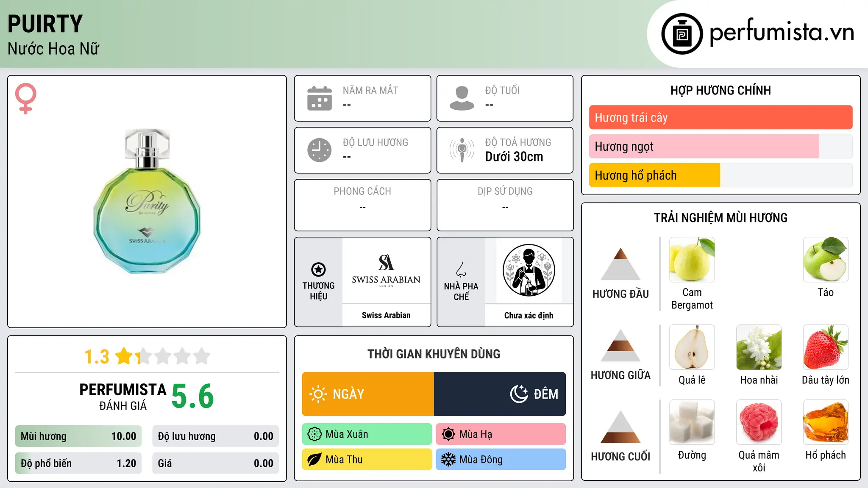Image resolution: width=868 pixels, height=488 pixels.
Task: Select the Quả lê pear note image
Action: coord(692,347)
